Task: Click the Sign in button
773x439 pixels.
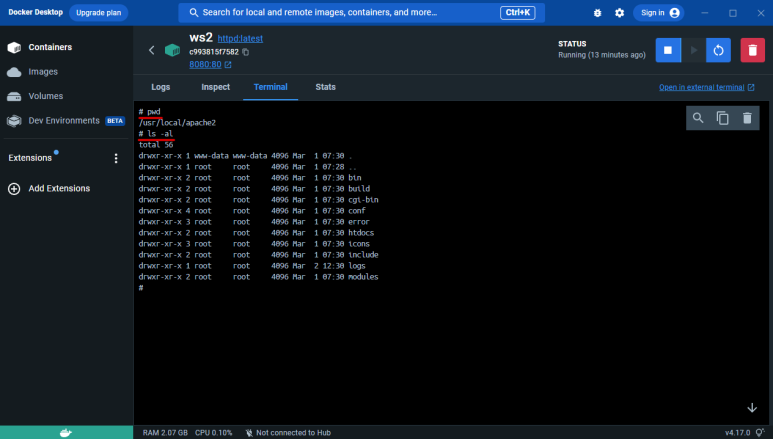Action: click(x=659, y=13)
